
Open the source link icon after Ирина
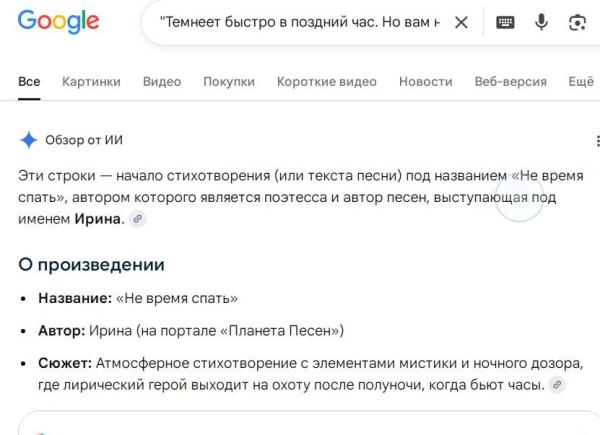click(137, 219)
